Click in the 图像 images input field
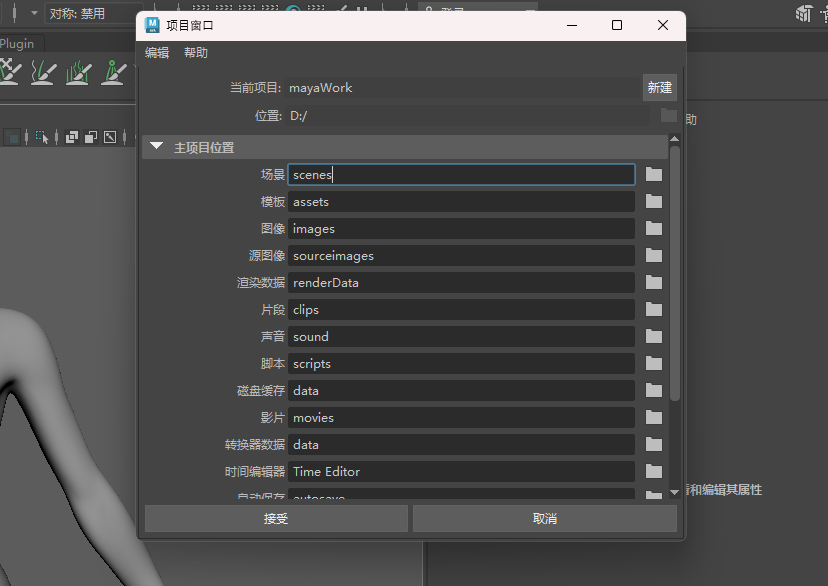This screenshot has height=586, width=828. coord(461,229)
